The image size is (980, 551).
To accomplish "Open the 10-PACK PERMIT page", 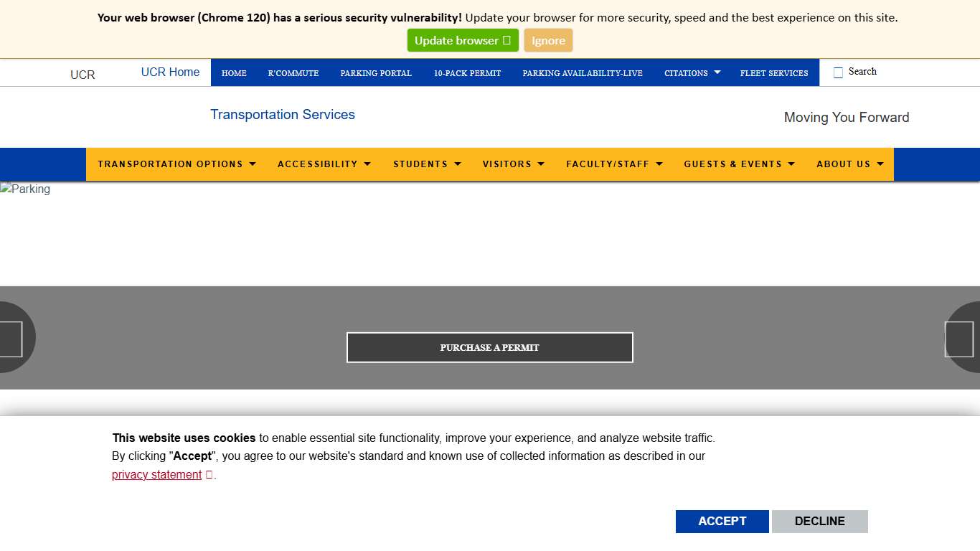I will click(467, 72).
